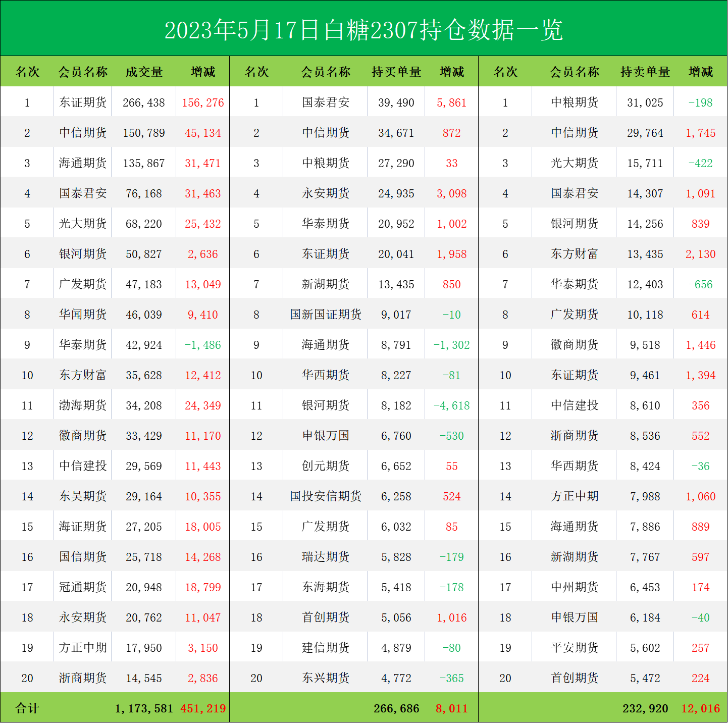Select the short position value 15,711
The width and height of the screenshot is (728, 723).
click(645, 163)
